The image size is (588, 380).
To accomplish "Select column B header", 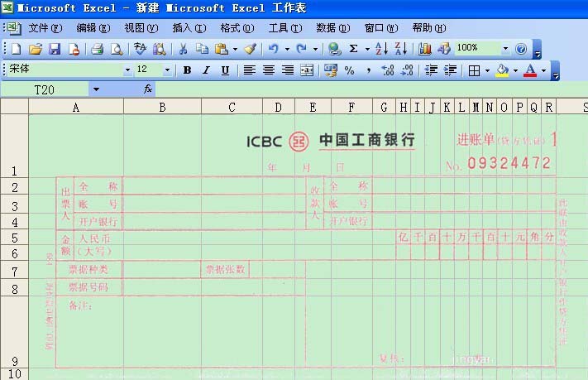I will click(162, 107).
